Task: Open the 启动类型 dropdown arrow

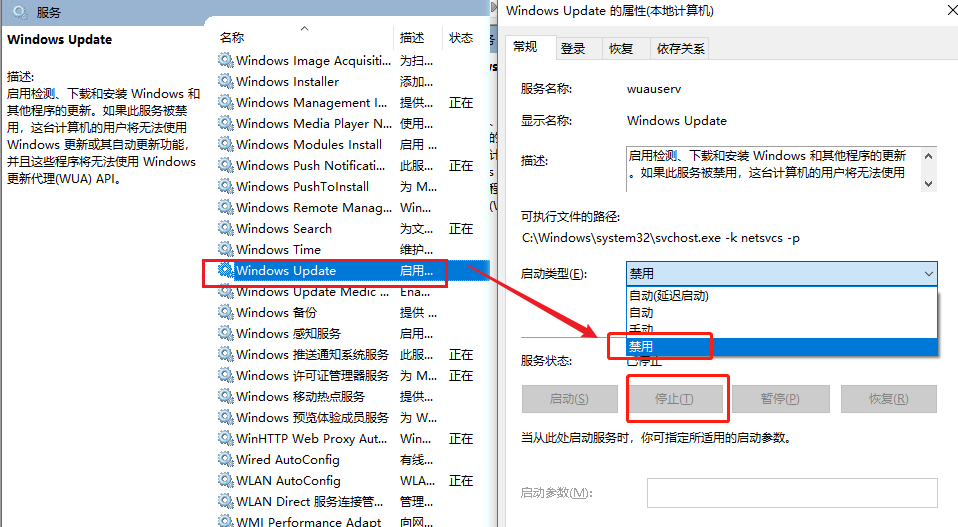Action: pos(929,274)
